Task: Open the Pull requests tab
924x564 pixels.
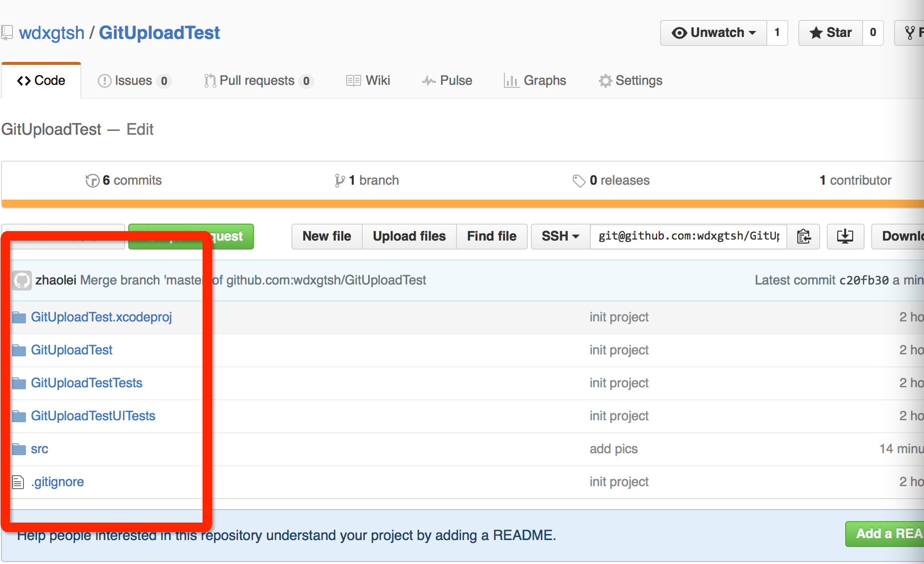Action: [x=258, y=81]
